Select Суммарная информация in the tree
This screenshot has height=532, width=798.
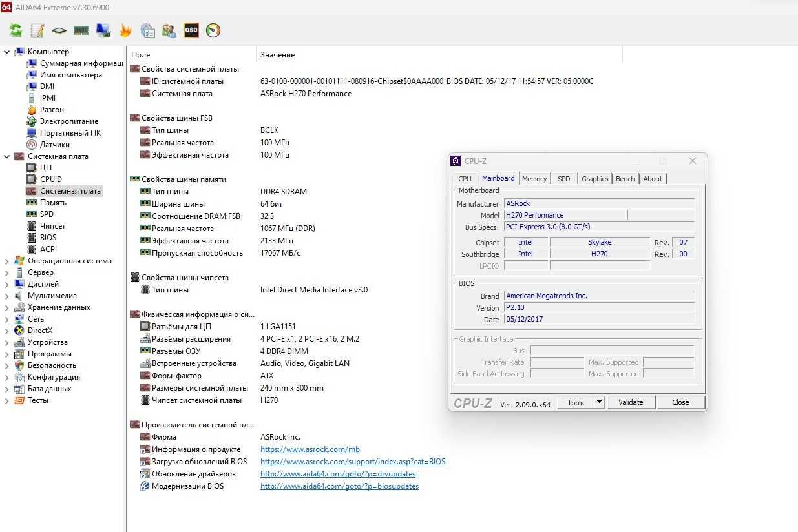pyautogui.click(x=81, y=63)
